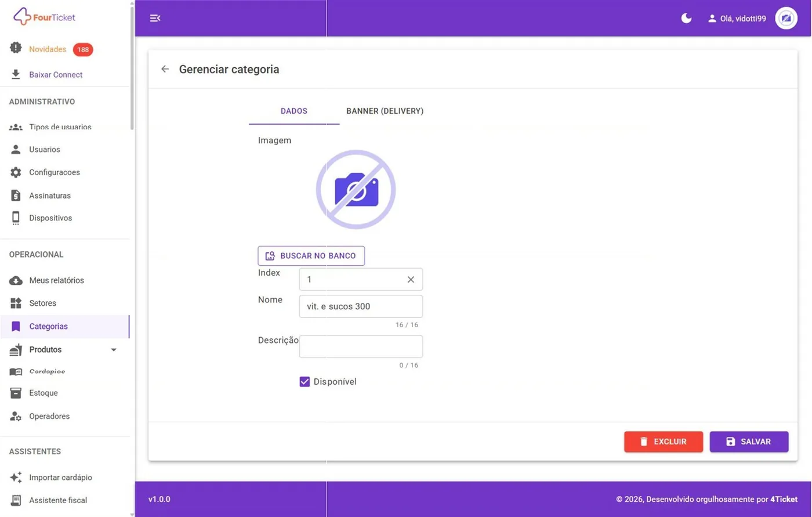Screen dimensions: 812x517
Task: Open Dispositivos phone icon
Action: click(x=16, y=218)
